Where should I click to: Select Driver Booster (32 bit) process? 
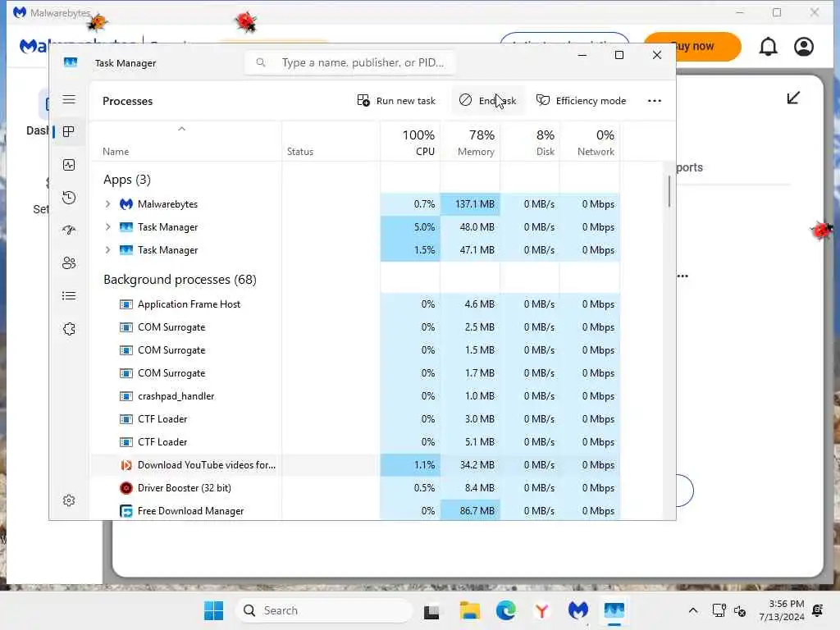pyautogui.click(x=355, y=488)
